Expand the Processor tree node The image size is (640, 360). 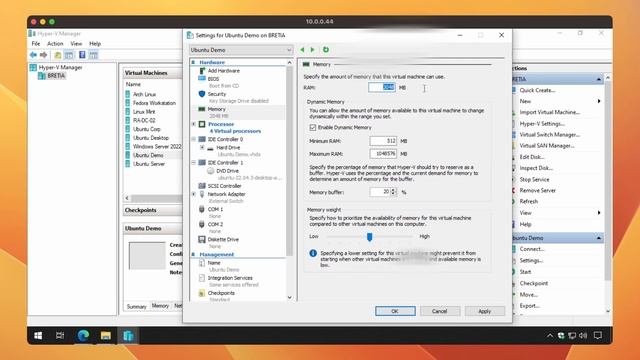tap(194, 124)
